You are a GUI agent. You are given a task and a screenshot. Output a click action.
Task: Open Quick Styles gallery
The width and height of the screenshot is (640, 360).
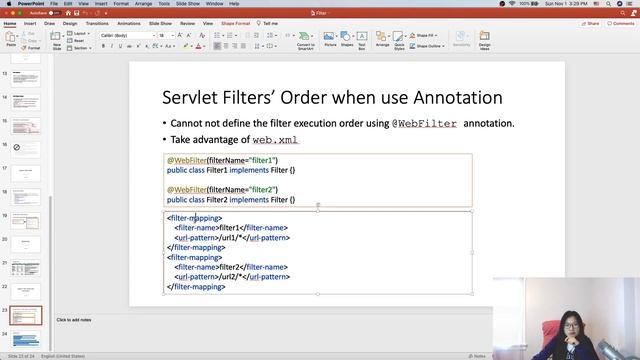tap(399, 41)
